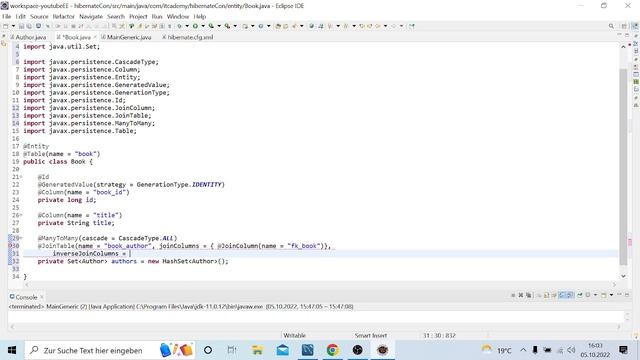Open the Source menu

coord(39,16)
